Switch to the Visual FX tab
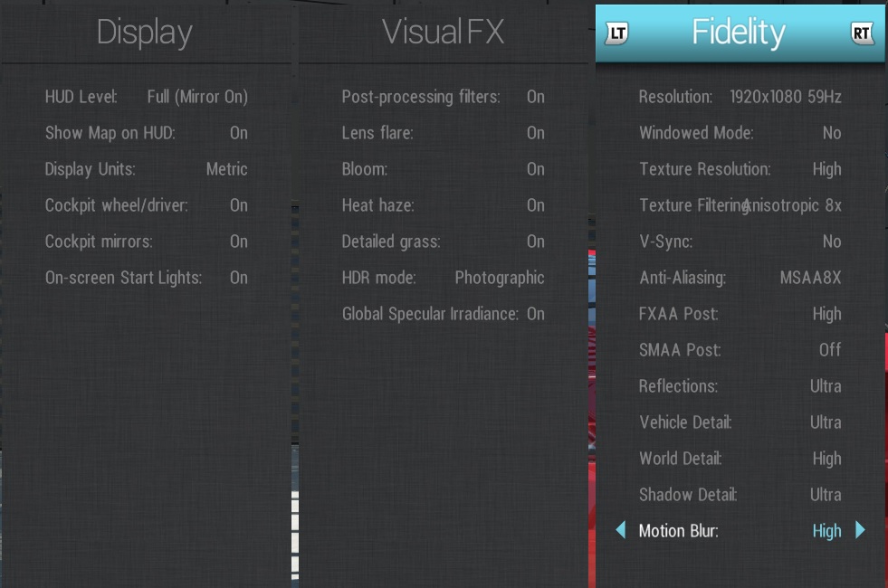888x588 pixels. pyautogui.click(x=443, y=33)
